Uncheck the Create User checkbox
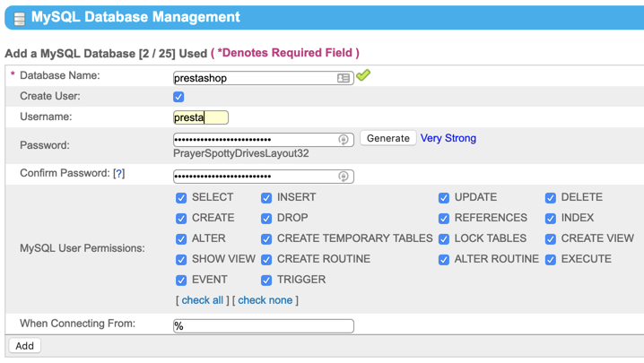This screenshot has width=644, height=363. pos(178,97)
